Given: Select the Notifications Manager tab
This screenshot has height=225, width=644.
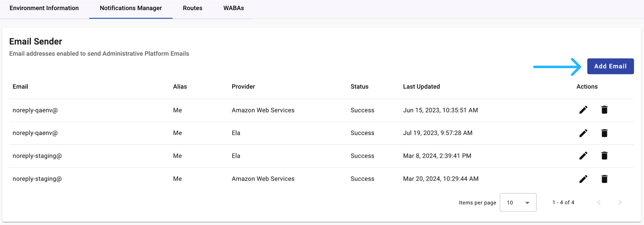Looking at the screenshot, I should point(131,8).
